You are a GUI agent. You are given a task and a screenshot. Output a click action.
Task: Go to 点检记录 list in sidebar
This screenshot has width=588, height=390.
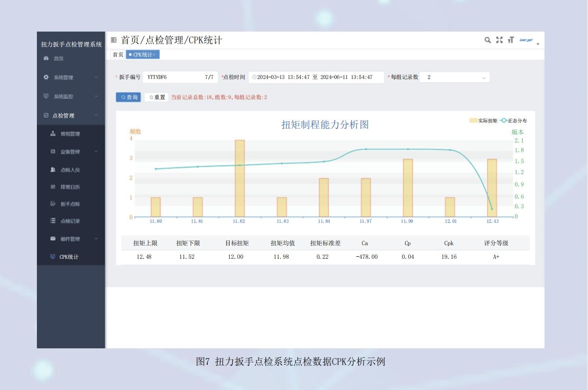coord(70,221)
